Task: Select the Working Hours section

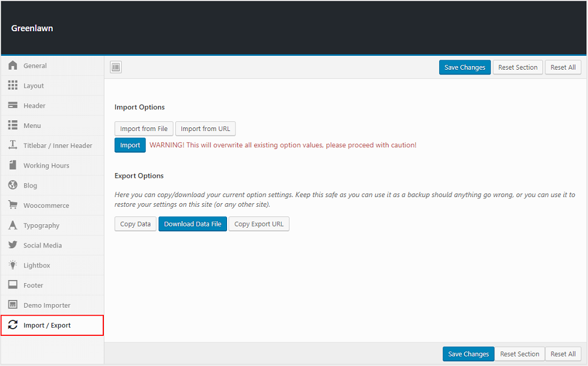Action: point(46,165)
